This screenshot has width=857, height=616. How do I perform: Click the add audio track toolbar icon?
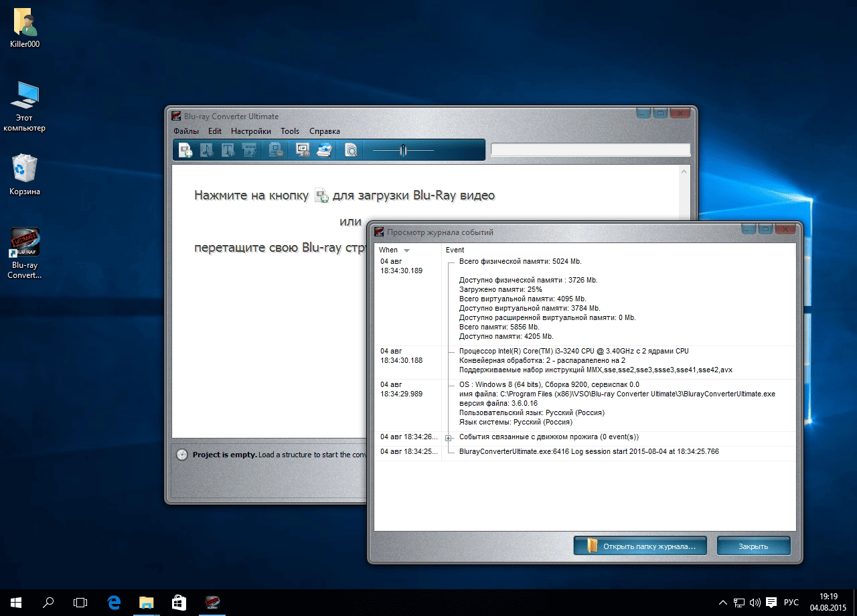[207, 151]
